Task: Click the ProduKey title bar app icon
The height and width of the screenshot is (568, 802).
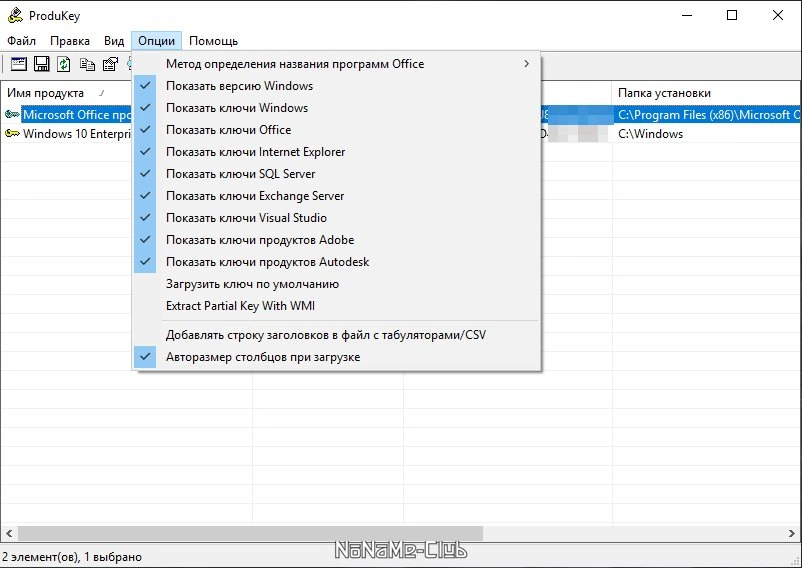Action: click(15, 15)
